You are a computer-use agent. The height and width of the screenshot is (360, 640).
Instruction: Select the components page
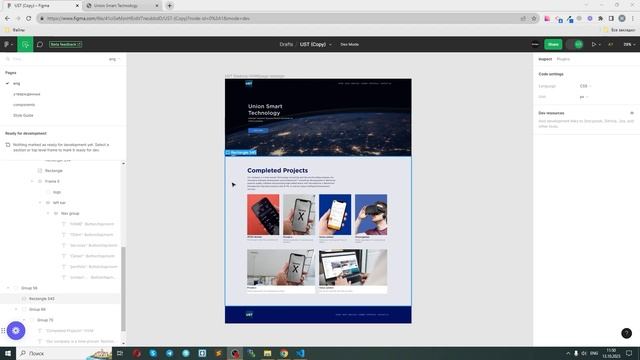tap(24, 104)
